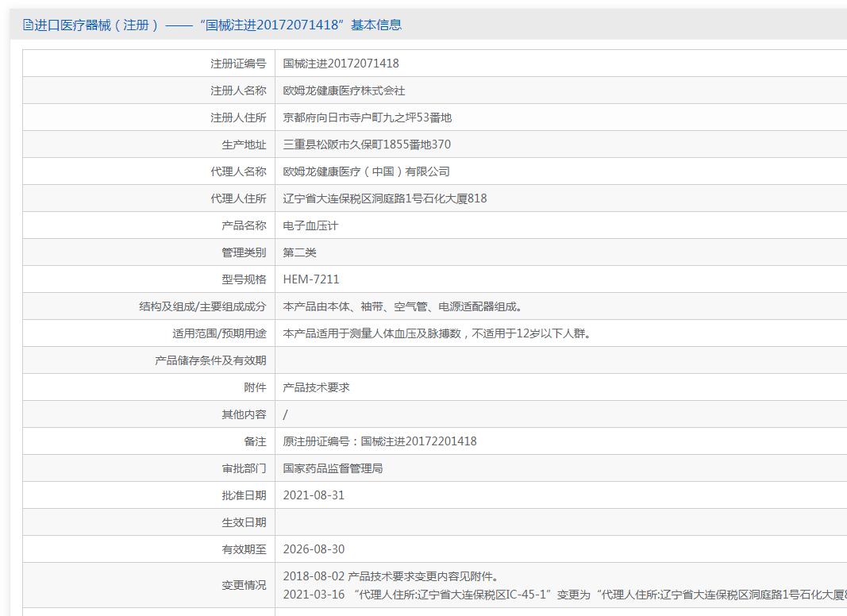Select intended use text 本产品适用于测量人体血压
Screen dimensions: 847x616
coord(437,333)
